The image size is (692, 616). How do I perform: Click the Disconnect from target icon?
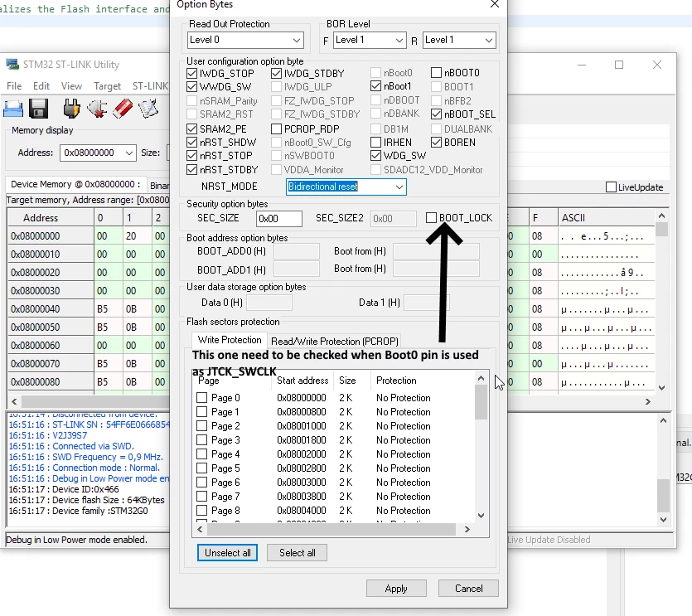tap(97, 109)
